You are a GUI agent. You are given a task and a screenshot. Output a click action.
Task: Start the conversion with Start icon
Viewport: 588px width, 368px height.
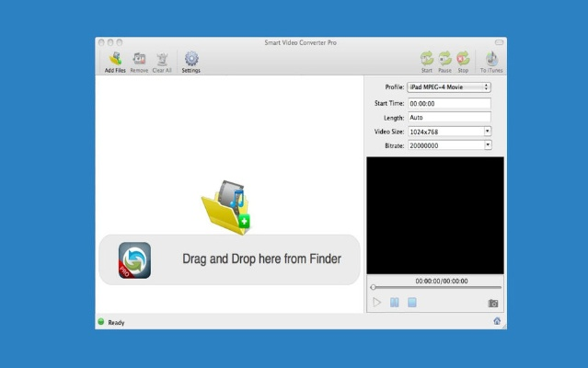pos(427,59)
